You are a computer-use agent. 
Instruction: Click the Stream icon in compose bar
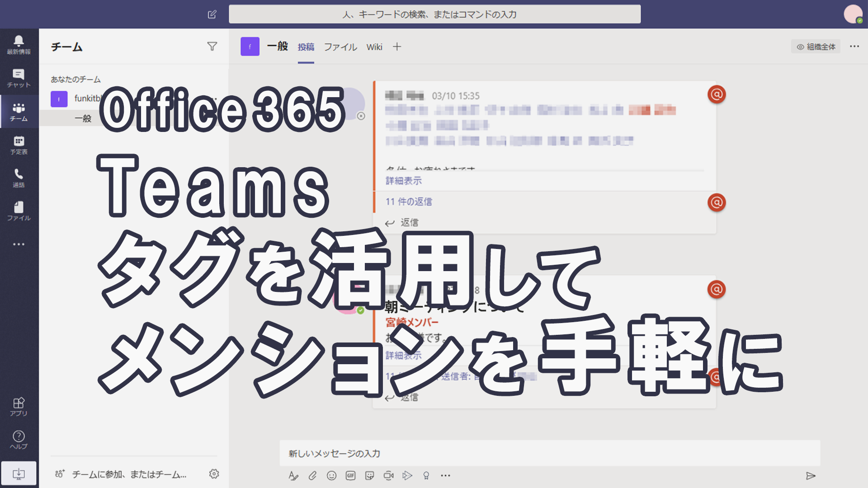(407, 475)
